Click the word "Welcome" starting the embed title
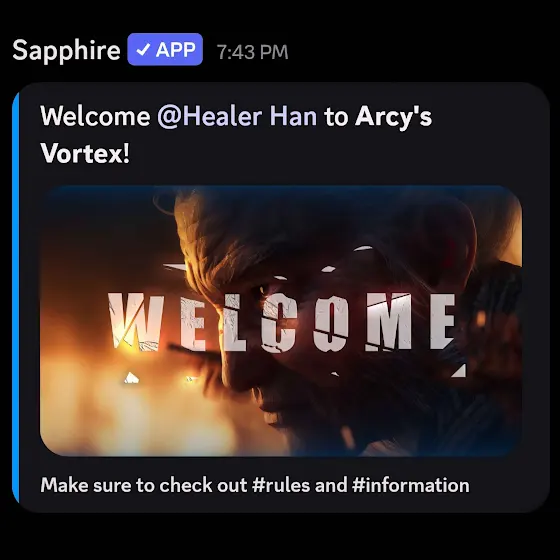This screenshot has height=560, width=560. [95, 116]
